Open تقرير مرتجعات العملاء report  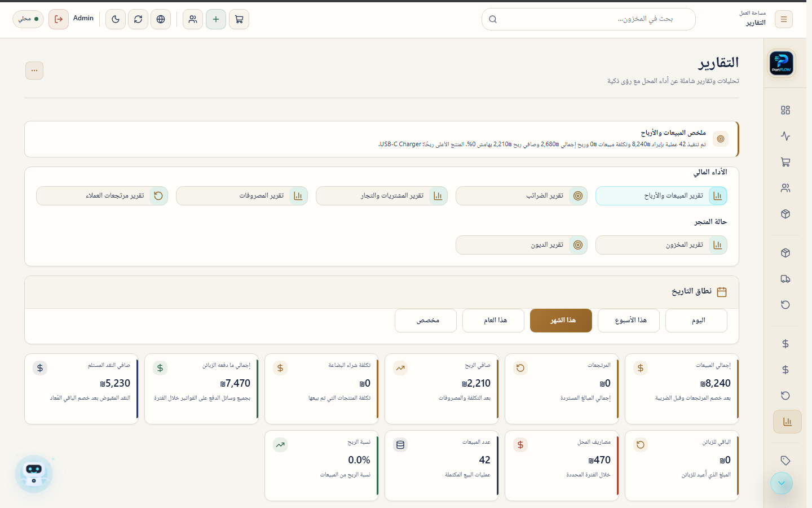click(102, 196)
